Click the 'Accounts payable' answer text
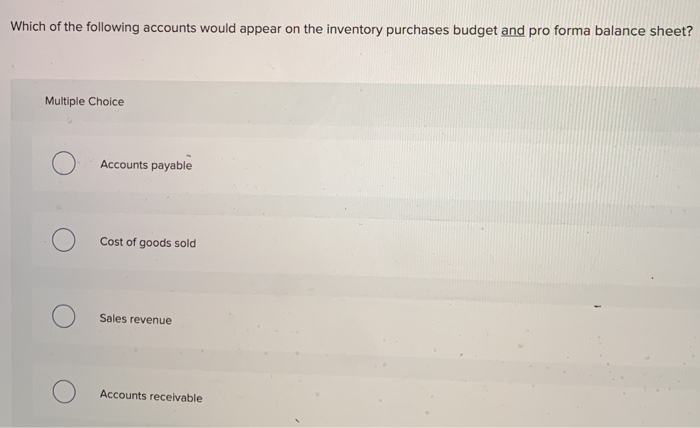 pos(146,165)
